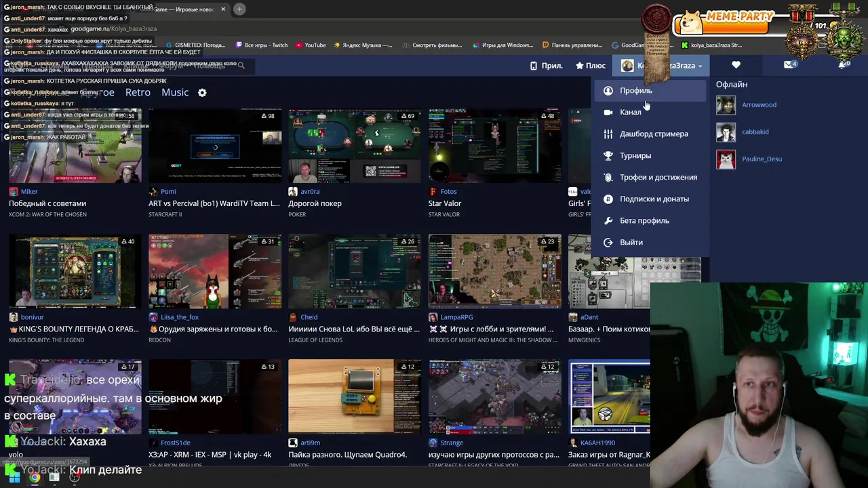Image resolution: width=868 pixels, height=488 pixels.
Task: Click the Турниры trophy icon
Action: point(608,155)
